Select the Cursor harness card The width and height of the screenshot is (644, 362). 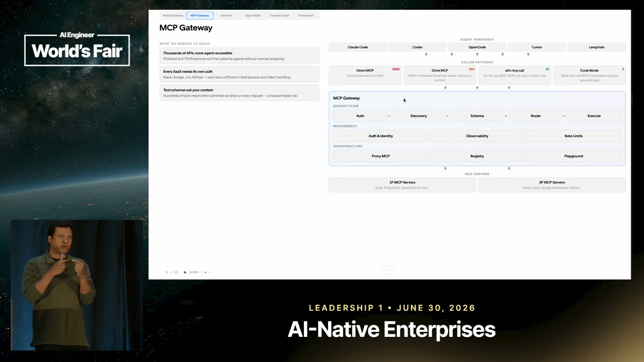coord(537,47)
